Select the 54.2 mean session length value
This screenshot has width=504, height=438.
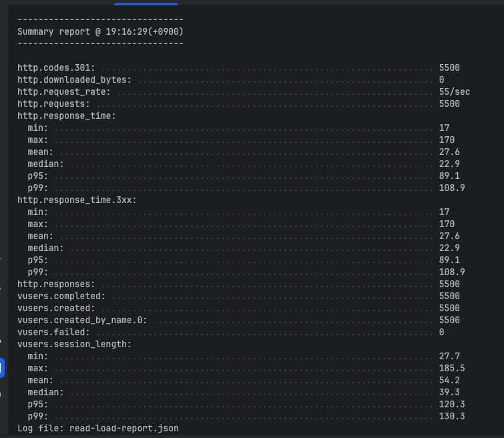coord(449,380)
